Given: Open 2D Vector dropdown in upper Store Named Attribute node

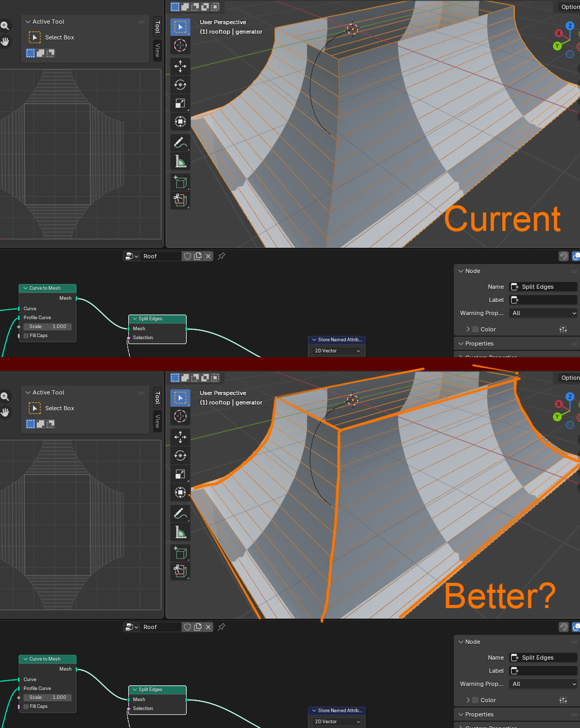Looking at the screenshot, I should pyautogui.click(x=337, y=351).
